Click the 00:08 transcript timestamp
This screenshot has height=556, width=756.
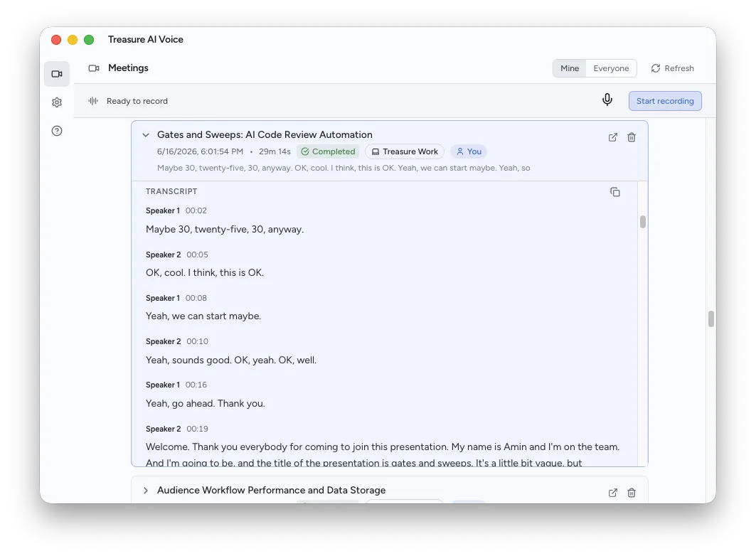tap(196, 298)
